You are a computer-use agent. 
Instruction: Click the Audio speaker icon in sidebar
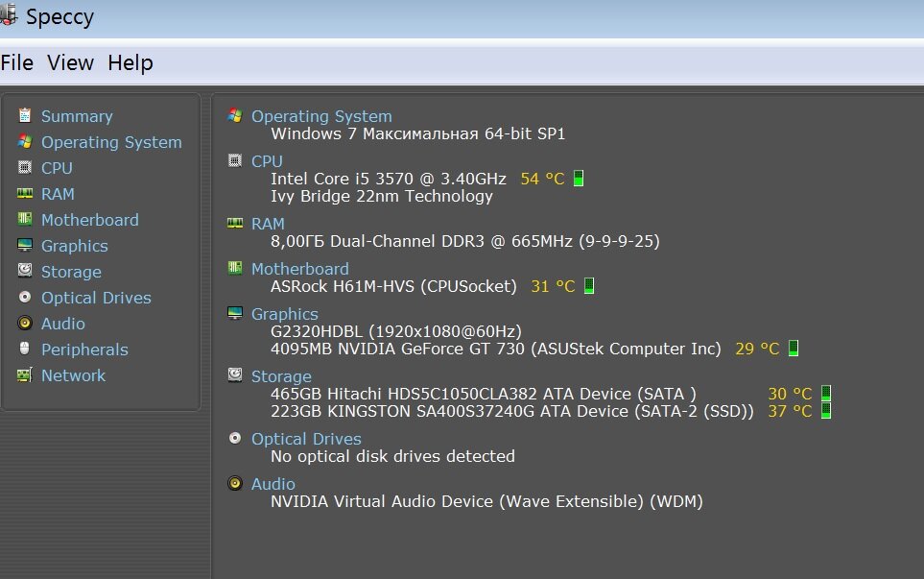25,323
